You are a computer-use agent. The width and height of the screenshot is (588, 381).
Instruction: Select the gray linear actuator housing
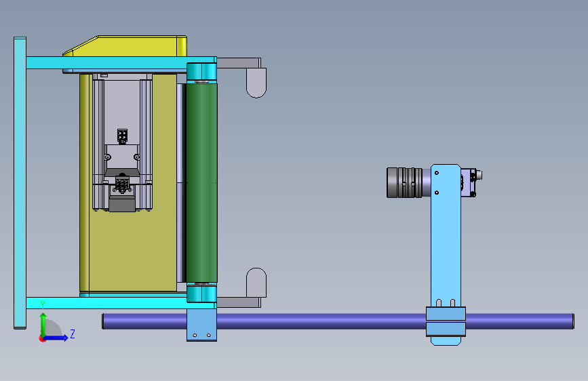coord(122,108)
